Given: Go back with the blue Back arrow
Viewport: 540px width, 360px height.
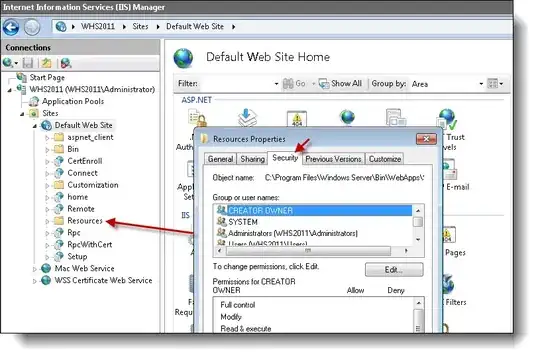Looking at the screenshot, I should coord(11,27).
